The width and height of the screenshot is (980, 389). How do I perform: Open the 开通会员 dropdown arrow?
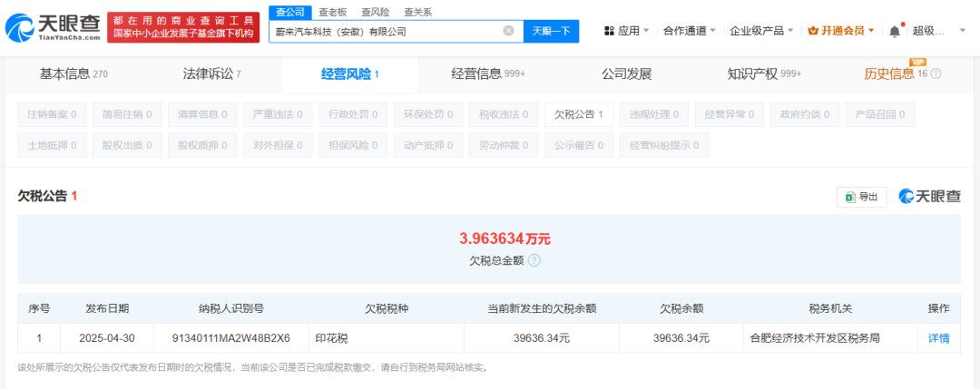point(871,31)
